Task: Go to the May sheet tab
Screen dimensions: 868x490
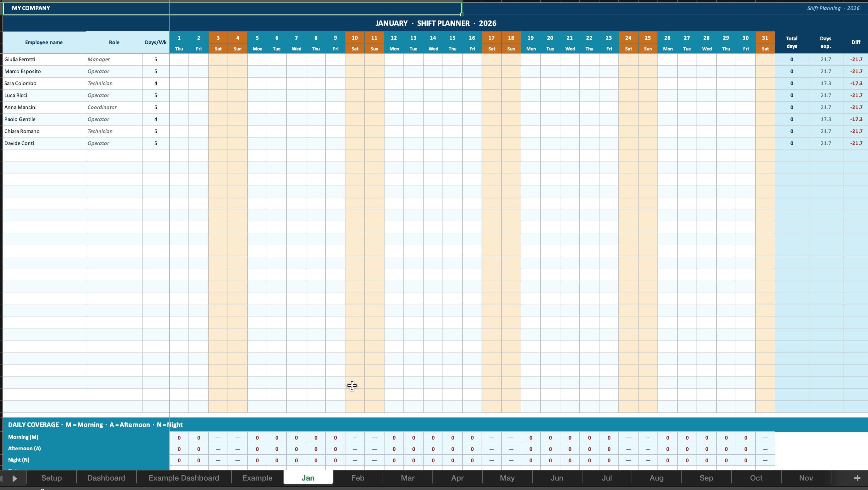Action: point(507,478)
